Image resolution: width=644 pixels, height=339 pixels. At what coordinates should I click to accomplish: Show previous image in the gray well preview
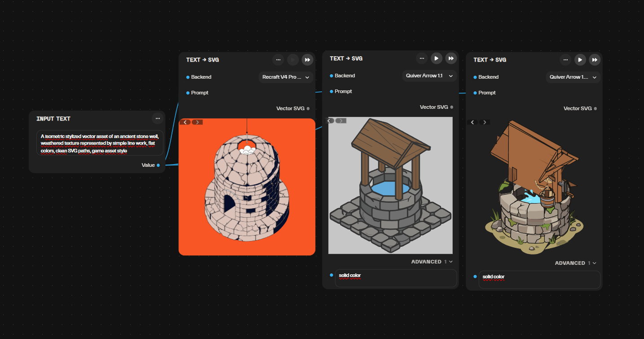pos(330,120)
